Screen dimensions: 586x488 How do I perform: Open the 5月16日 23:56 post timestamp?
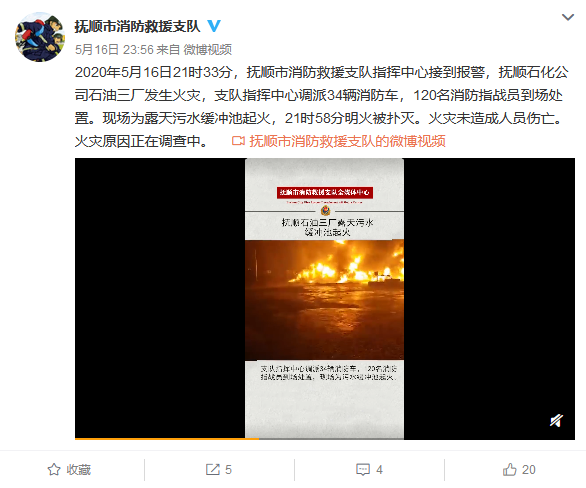[114, 49]
